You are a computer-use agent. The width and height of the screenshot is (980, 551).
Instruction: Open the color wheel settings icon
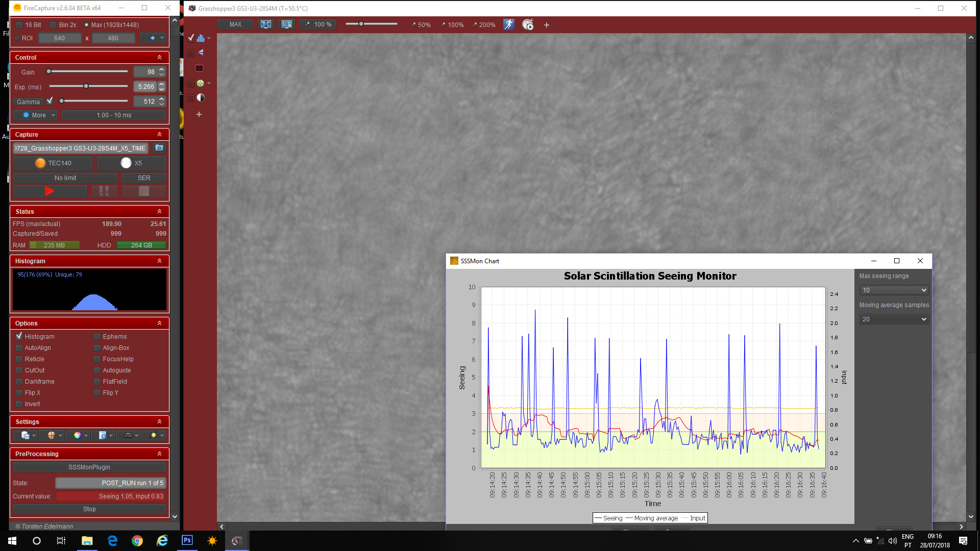(x=77, y=435)
